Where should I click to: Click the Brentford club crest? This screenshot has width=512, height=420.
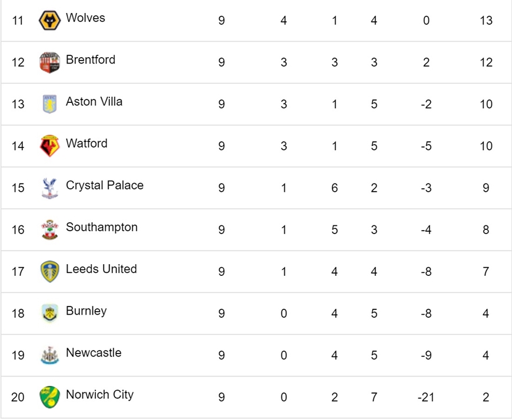[49, 62]
